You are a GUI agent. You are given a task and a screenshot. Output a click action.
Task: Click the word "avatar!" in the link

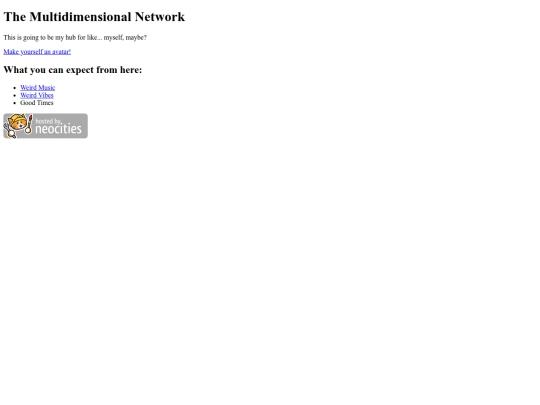pos(61,52)
